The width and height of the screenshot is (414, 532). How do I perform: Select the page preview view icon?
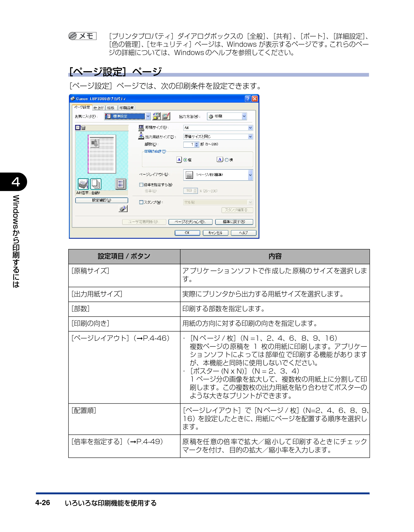point(78,127)
